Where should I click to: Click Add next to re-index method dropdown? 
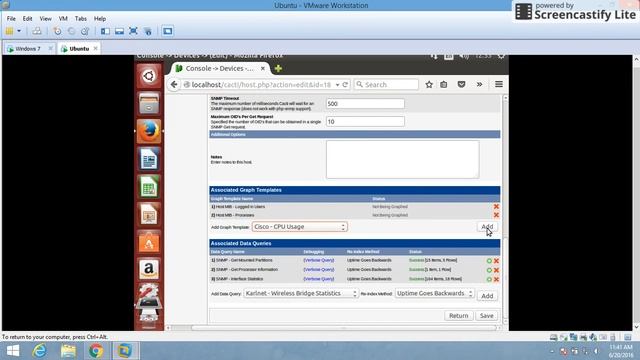[x=487, y=296]
